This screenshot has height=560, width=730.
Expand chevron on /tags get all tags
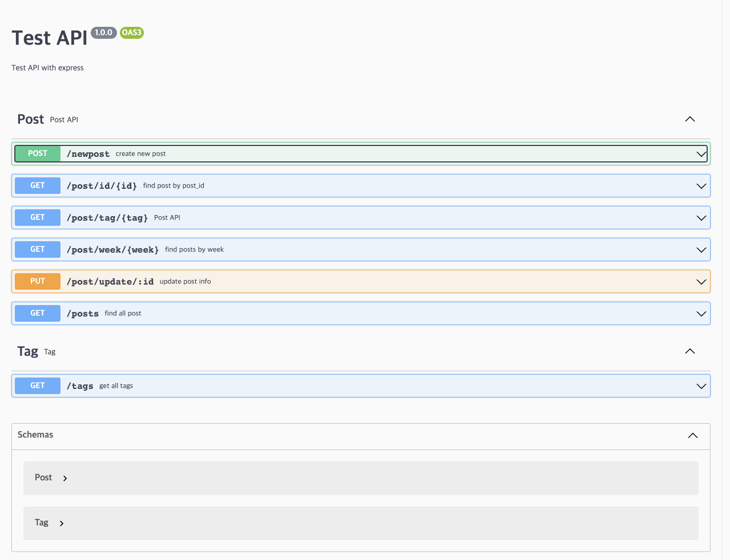click(x=701, y=386)
